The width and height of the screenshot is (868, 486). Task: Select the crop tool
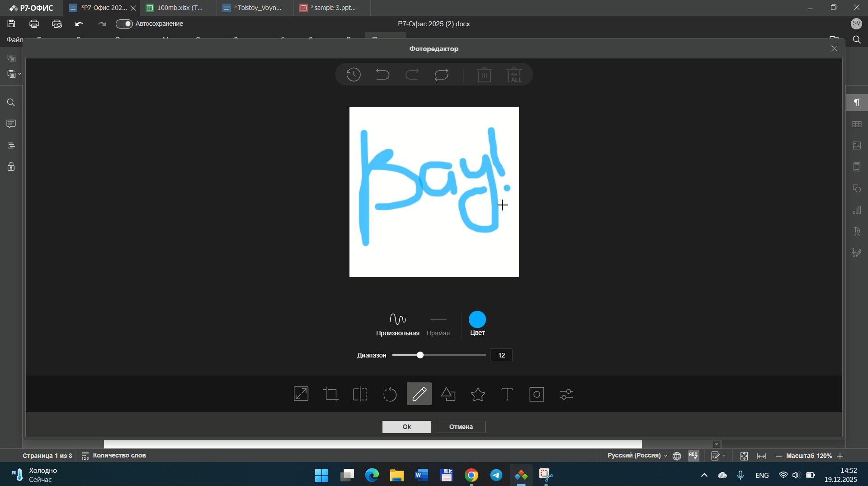tap(331, 395)
